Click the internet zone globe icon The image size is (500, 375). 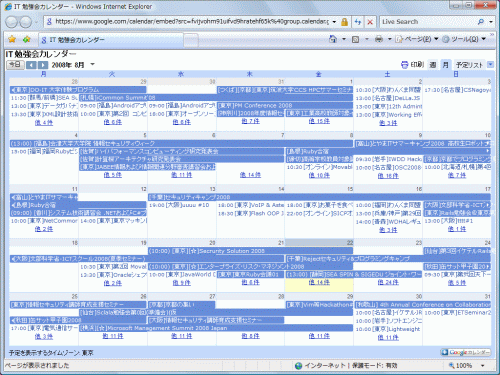tap(299, 366)
